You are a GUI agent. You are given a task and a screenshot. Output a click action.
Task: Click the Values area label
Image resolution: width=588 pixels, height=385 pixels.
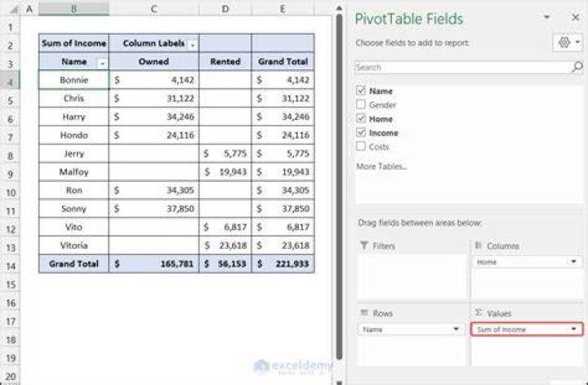click(x=499, y=313)
